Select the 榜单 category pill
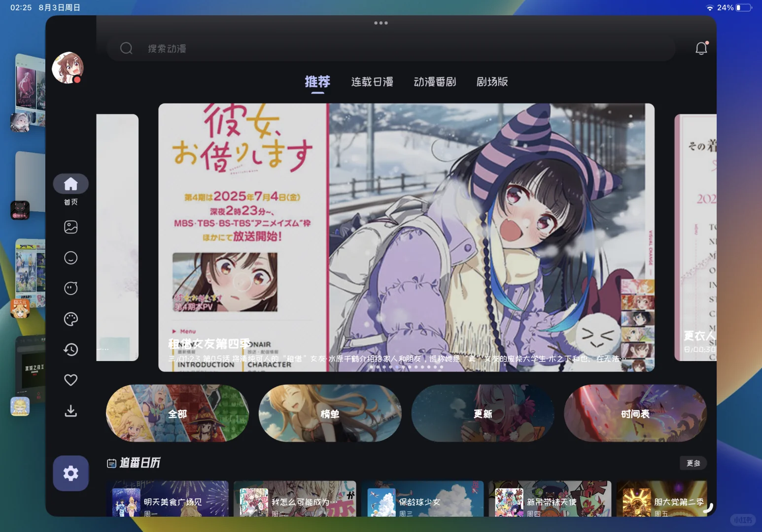The width and height of the screenshot is (762, 532). pos(330,414)
